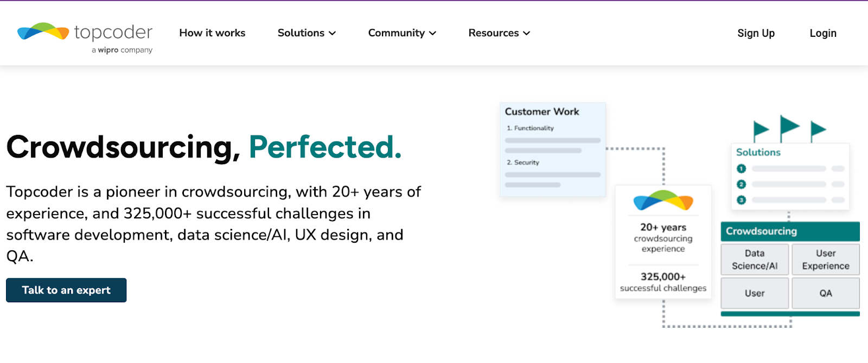Click the '2. Security' item
This screenshot has height=363, width=868.
pos(523,163)
